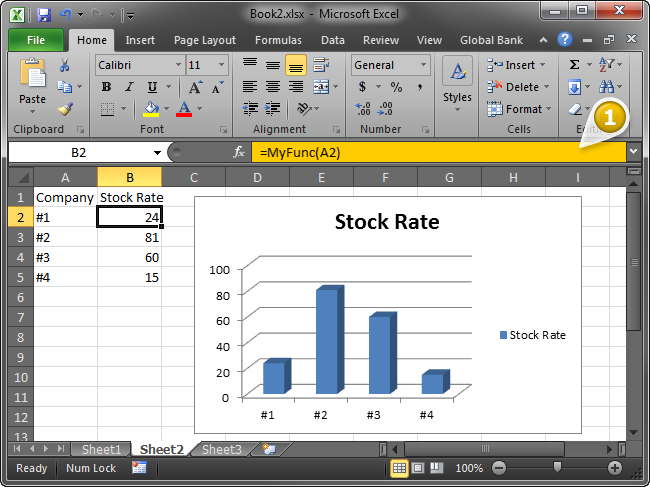Image resolution: width=650 pixels, height=487 pixels.
Task: Apply Comma Style format
Action: pyautogui.click(x=420, y=87)
